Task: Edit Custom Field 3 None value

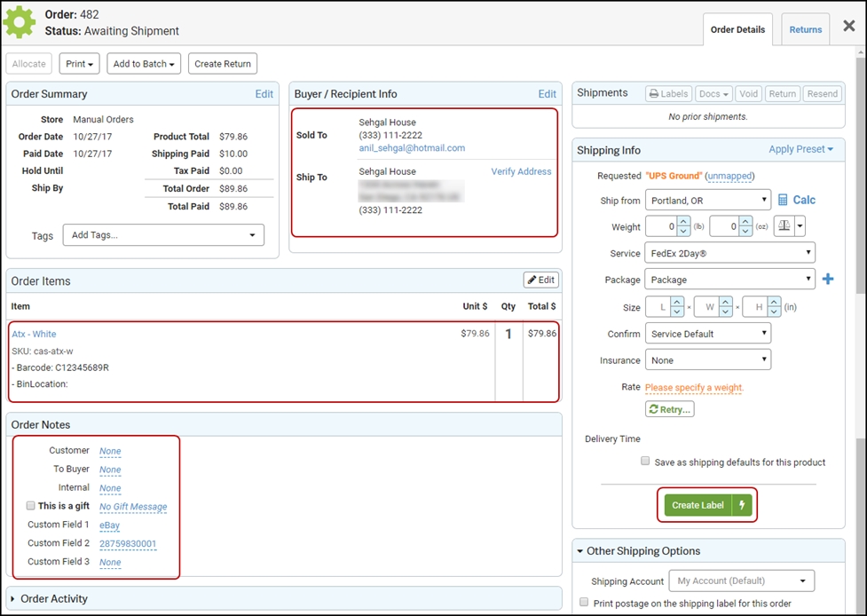Action: click(x=110, y=563)
